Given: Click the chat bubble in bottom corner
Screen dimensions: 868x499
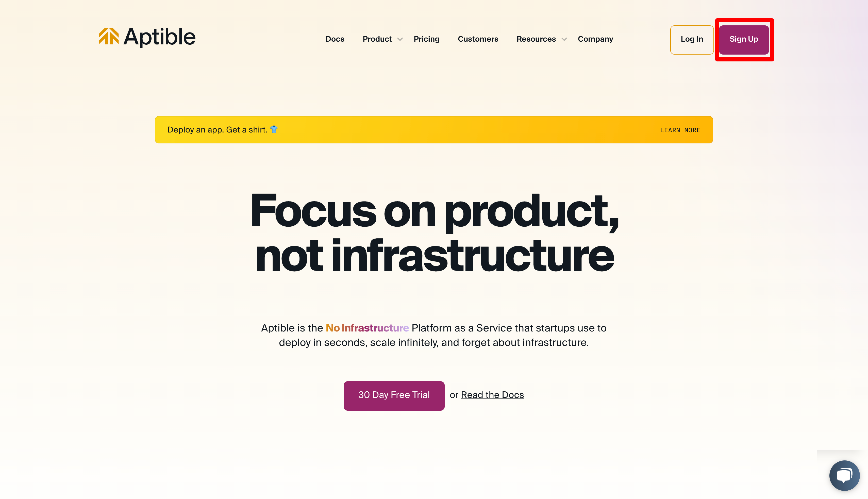Looking at the screenshot, I should 844,476.
